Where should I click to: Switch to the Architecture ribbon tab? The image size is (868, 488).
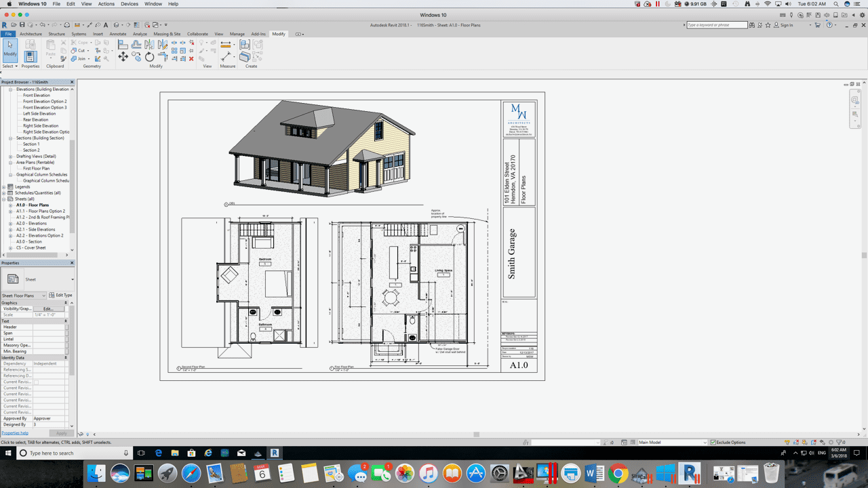31,34
